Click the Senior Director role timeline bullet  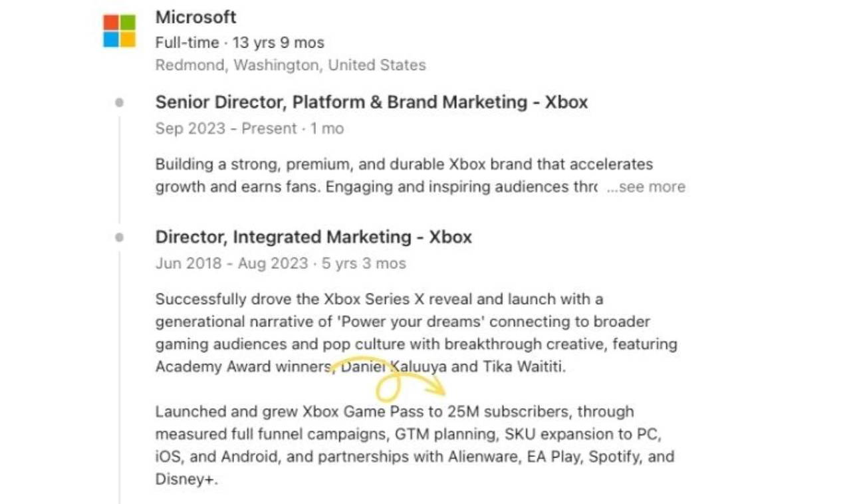tap(119, 102)
